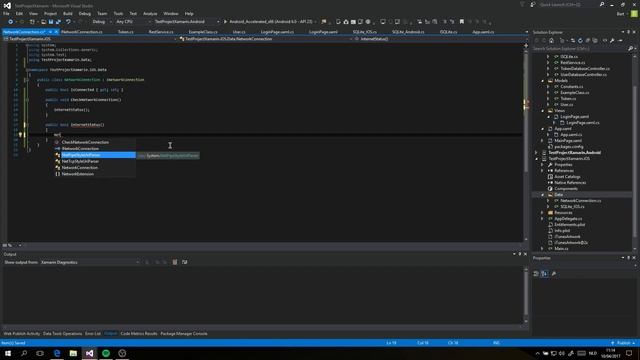
Task: Collapse the Views folder in Solution Explorer
Action: click(542, 111)
